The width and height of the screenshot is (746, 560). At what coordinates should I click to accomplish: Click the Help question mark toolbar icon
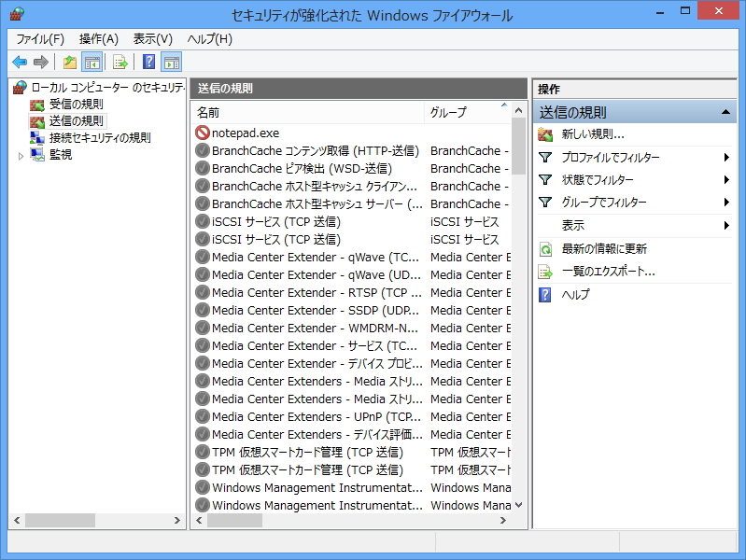point(148,62)
